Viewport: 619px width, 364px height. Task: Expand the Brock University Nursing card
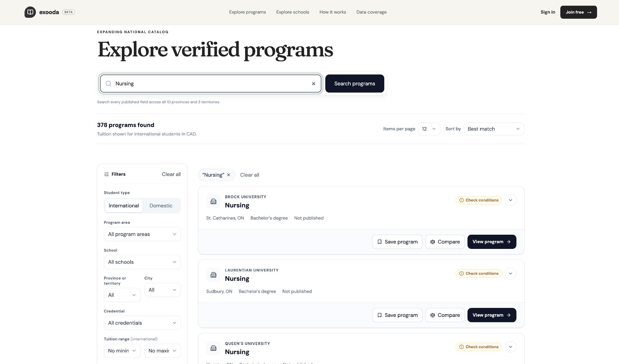click(510, 200)
